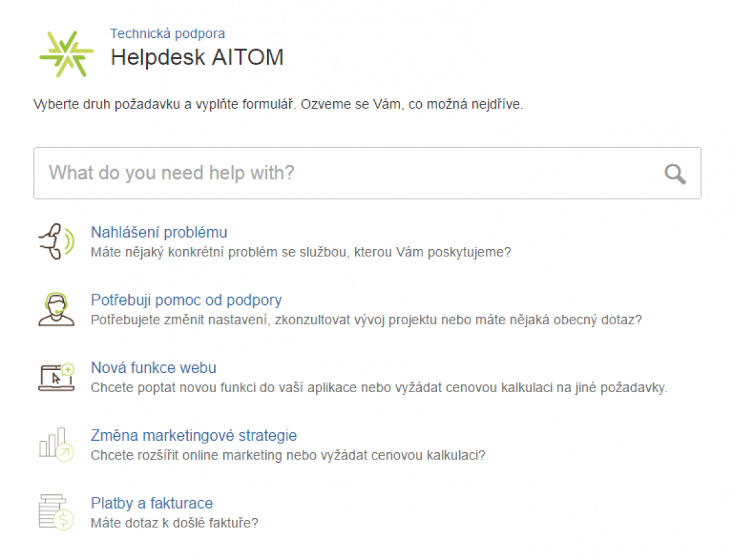
Task: Click the Helpdesk AITOM heading
Action: [197, 57]
